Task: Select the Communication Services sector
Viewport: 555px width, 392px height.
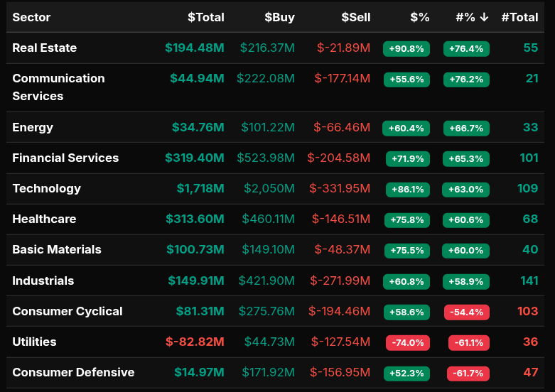Action: (58, 87)
